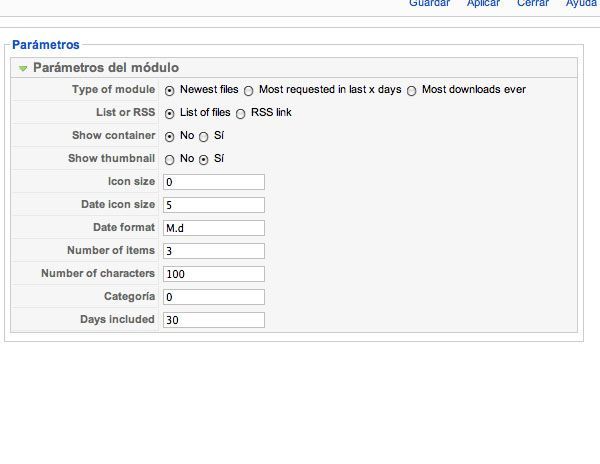
Task: Click into the Date icon size field
Action: [x=214, y=205]
